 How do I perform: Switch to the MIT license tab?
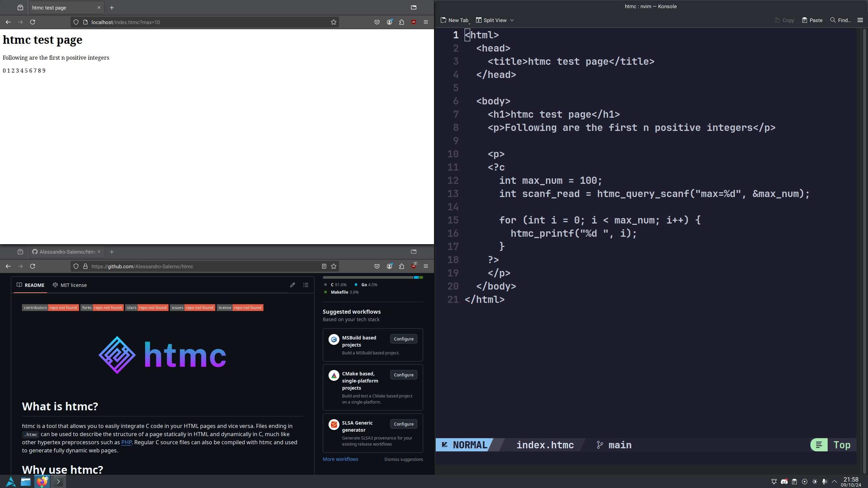pos(70,285)
